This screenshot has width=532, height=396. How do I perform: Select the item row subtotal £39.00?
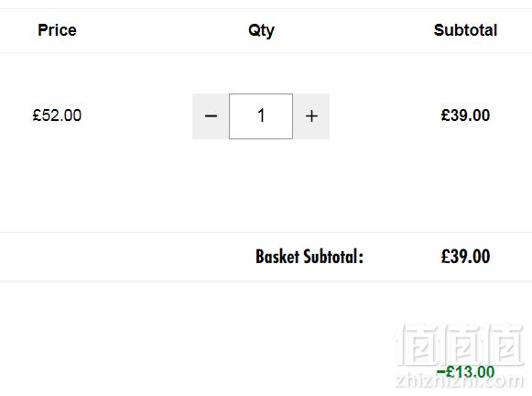(465, 115)
